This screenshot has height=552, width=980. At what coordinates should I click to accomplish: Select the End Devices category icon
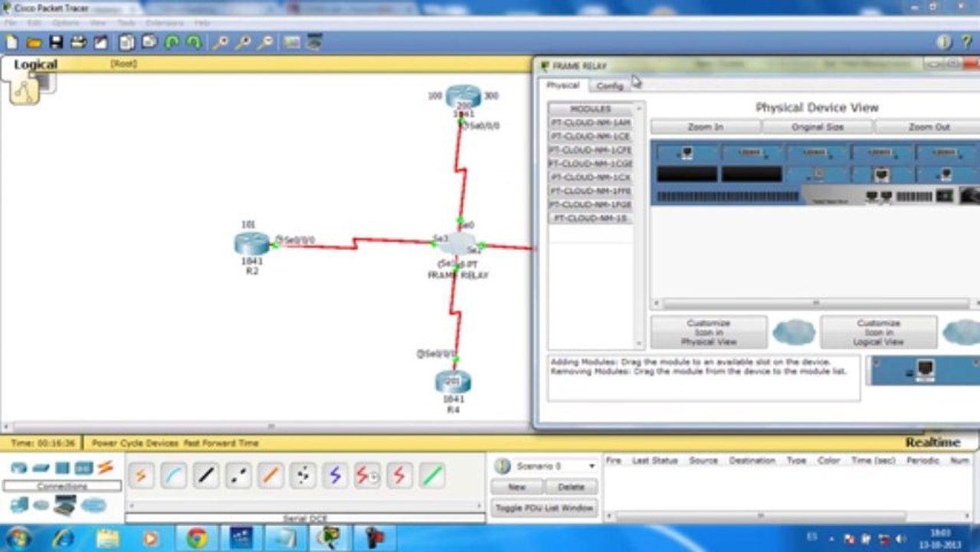[x=19, y=504]
